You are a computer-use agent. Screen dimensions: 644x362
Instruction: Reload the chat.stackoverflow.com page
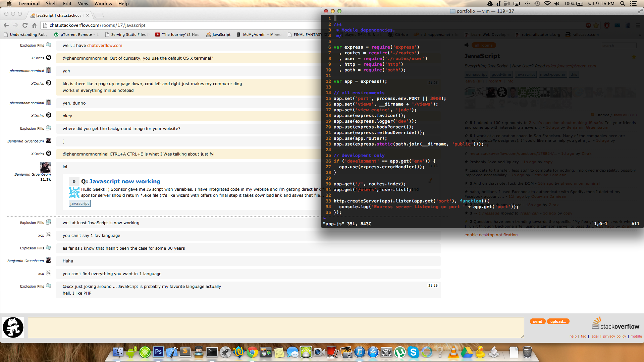click(x=25, y=25)
